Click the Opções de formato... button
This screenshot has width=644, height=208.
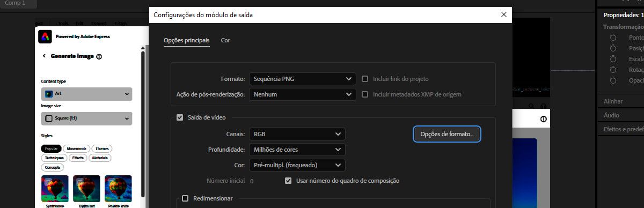447,134
